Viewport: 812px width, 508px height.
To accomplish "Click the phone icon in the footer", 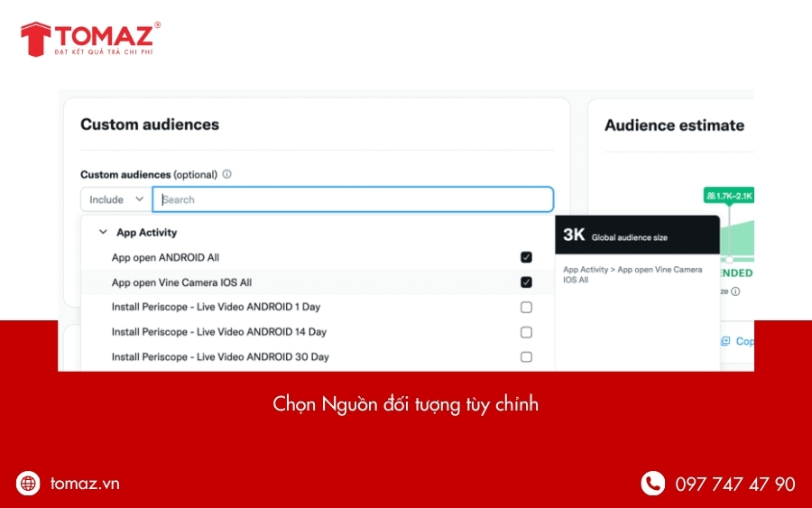I will (652, 483).
